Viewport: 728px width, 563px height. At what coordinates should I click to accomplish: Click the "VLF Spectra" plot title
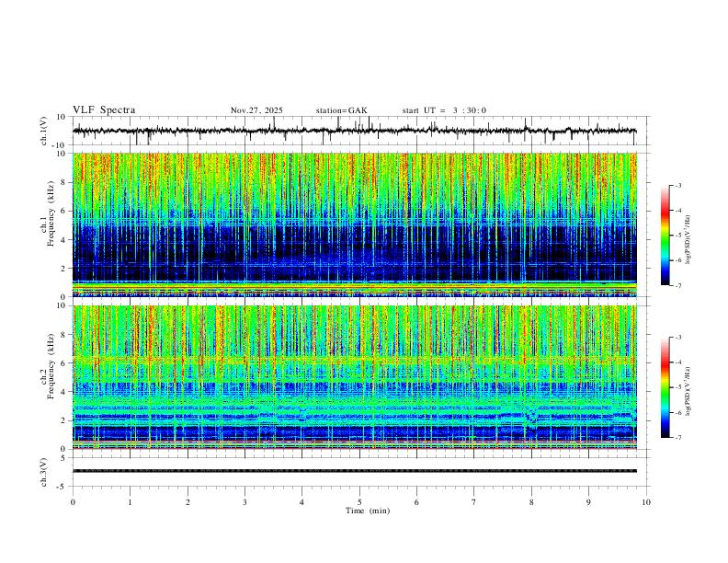104,110
